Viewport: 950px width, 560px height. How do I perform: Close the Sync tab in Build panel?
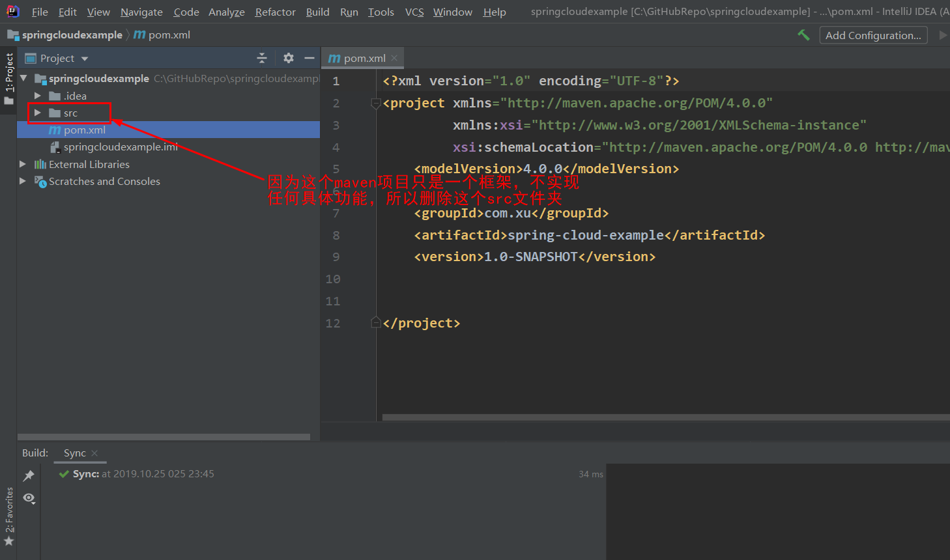click(x=94, y=453)
